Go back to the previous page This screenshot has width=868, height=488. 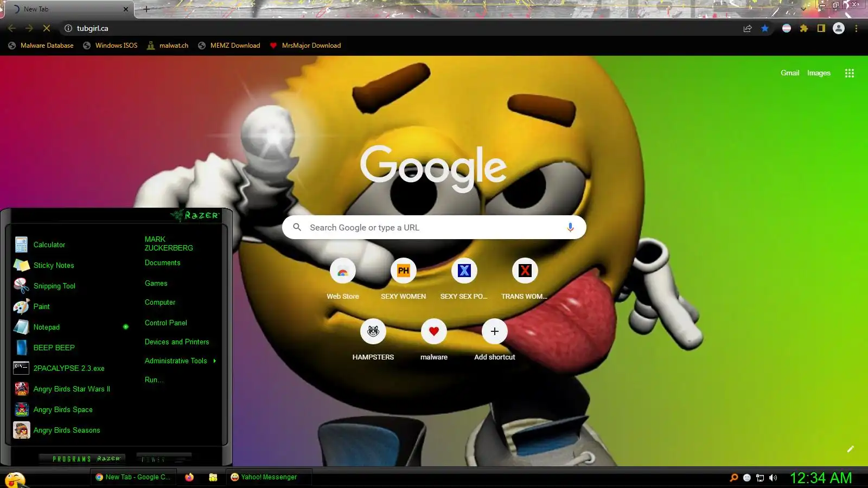pyautogui.click(x=12, y=28)
